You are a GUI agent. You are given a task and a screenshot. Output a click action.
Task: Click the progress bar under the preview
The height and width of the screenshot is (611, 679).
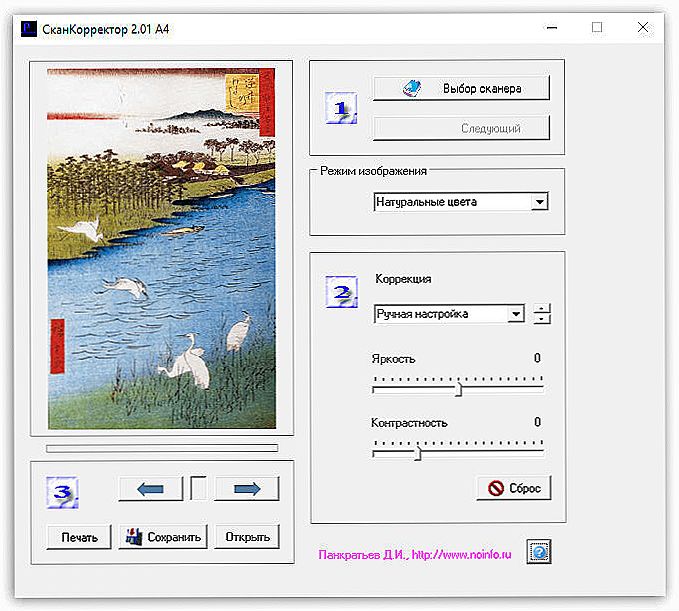[x=162, y=448]
